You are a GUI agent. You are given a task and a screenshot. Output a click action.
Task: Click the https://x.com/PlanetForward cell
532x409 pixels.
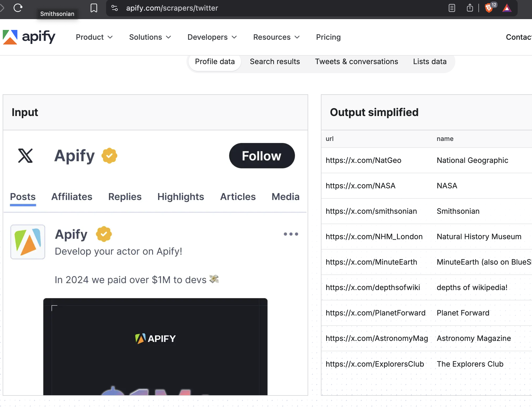pyautogui.click(x=375, y=313)
